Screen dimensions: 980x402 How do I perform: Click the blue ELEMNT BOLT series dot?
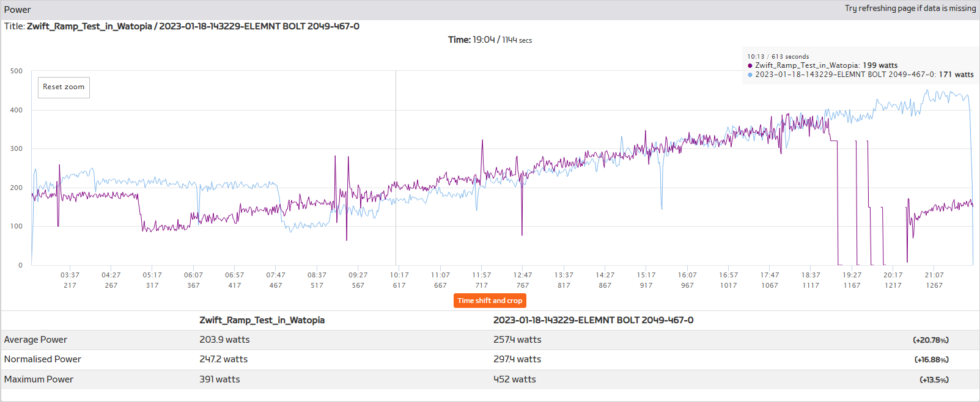coord(750,75)
